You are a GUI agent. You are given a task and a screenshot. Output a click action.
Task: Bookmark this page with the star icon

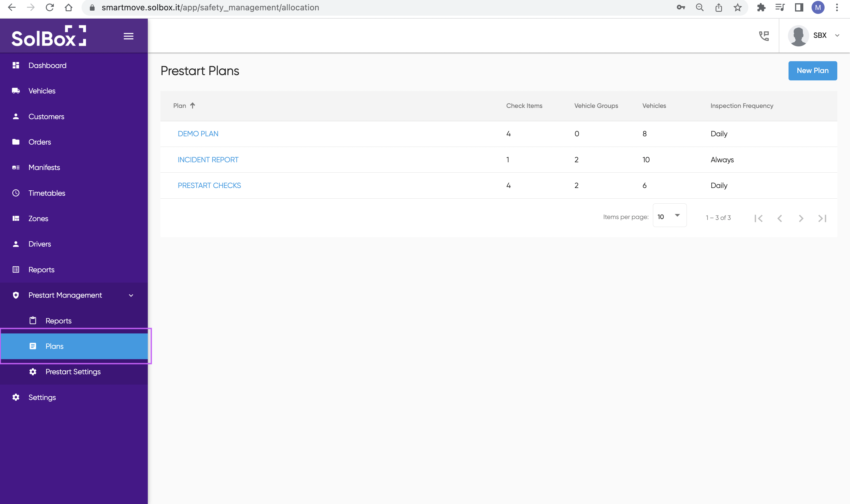coord(738,7)
